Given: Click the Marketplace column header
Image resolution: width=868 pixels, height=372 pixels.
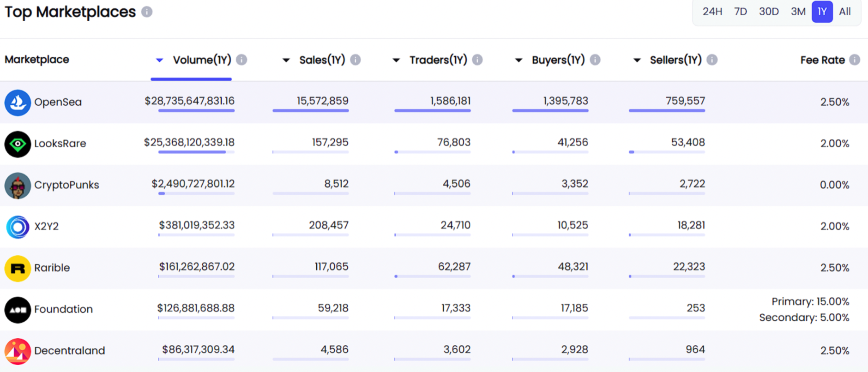Looking at the screenshot, I should coord(37,60).
